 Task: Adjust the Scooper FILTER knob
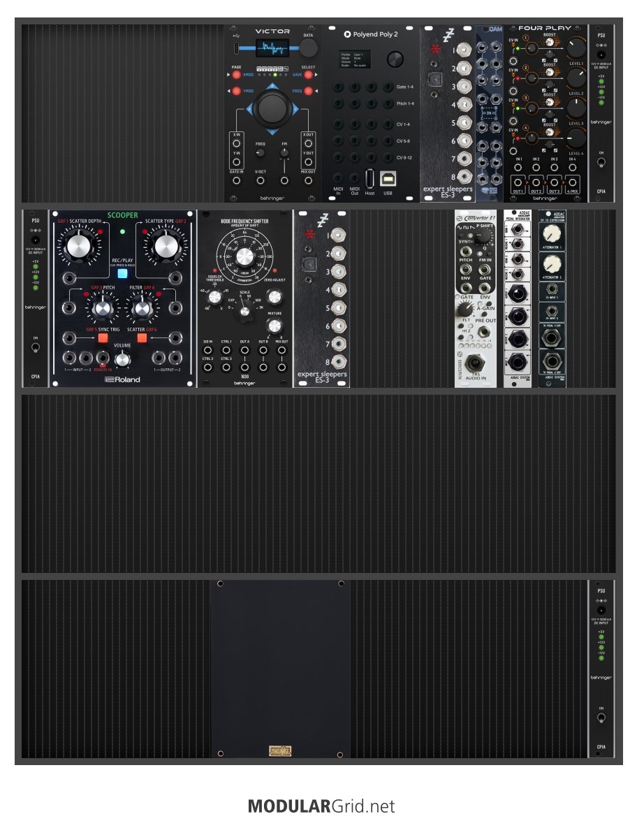tap(142, 308)
